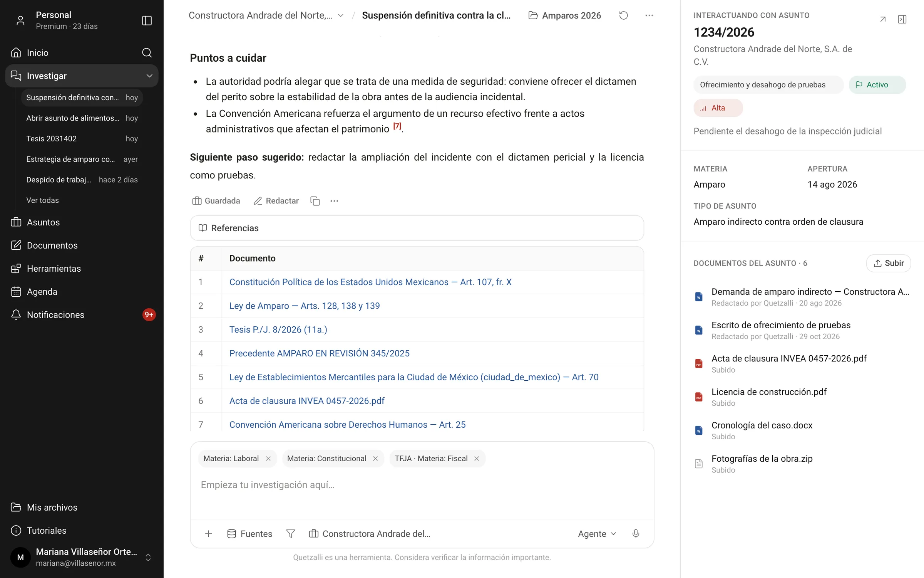Open Herramientas in the sidebar
924x578 pixels.
(82, 269)
